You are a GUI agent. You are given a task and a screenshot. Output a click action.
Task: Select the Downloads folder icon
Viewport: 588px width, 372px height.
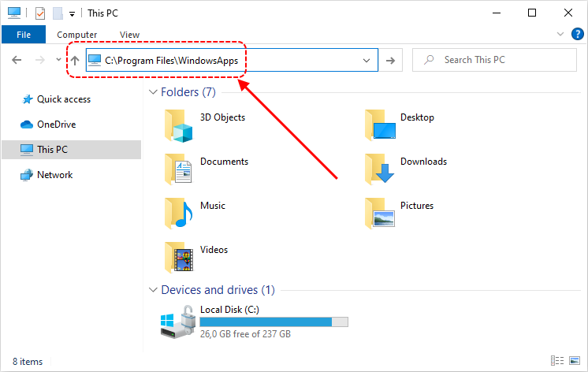pos(379,169)
